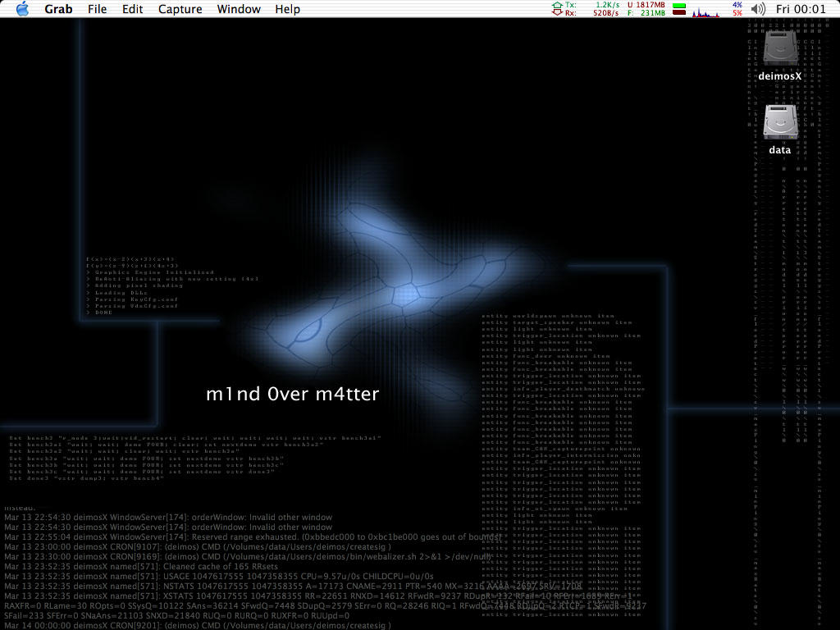The height and width of the screenshot is (630, 840).
Task: Click the green disk activity indicator
Action: click(679, 5)
